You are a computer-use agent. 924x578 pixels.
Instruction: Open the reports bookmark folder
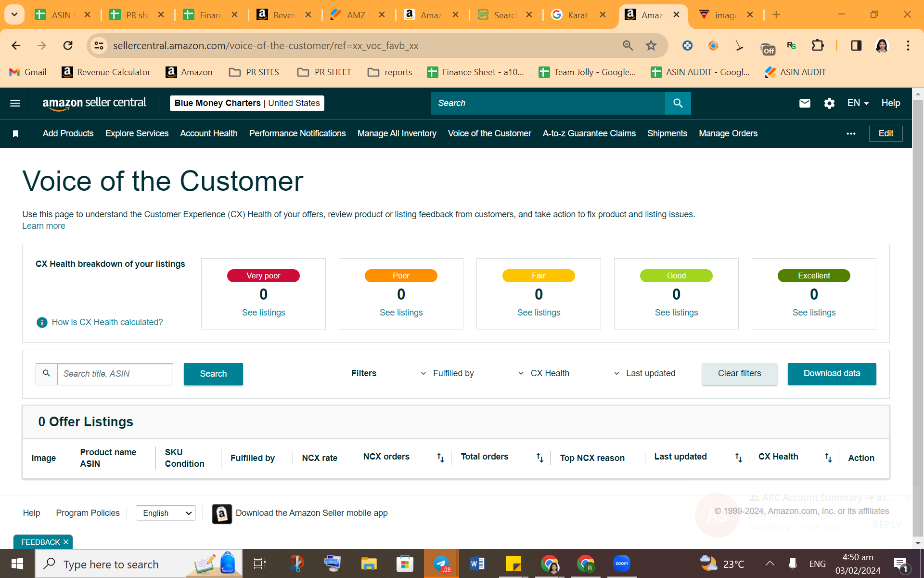(x=390, y=72)
